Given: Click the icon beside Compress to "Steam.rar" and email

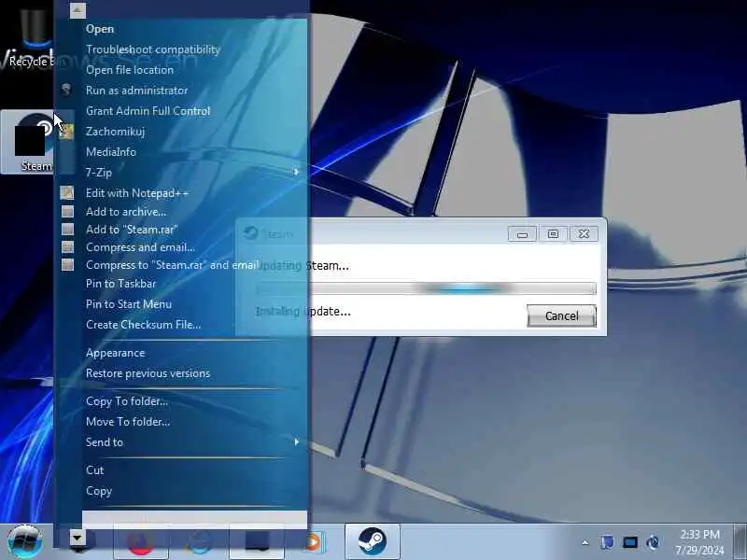Looking at the screenshot, I should pyautogui.click(x=67, y=264).
